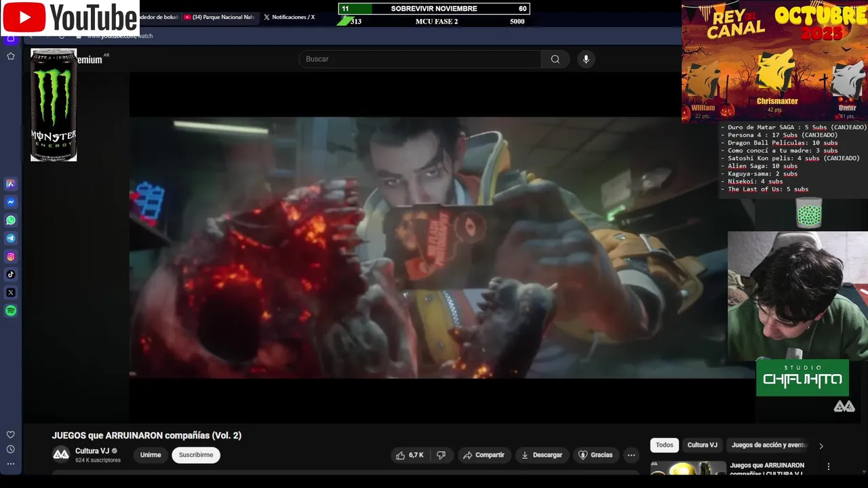
Task: Switch to Notificaciones / X browser tab
Action: [x=289, y=17]
